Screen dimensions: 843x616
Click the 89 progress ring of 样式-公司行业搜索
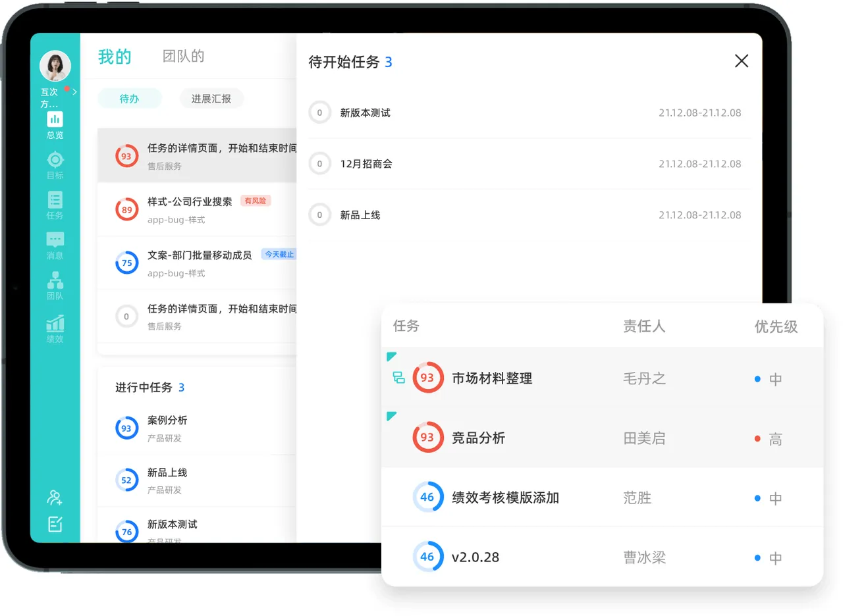[x=126, y=209]
